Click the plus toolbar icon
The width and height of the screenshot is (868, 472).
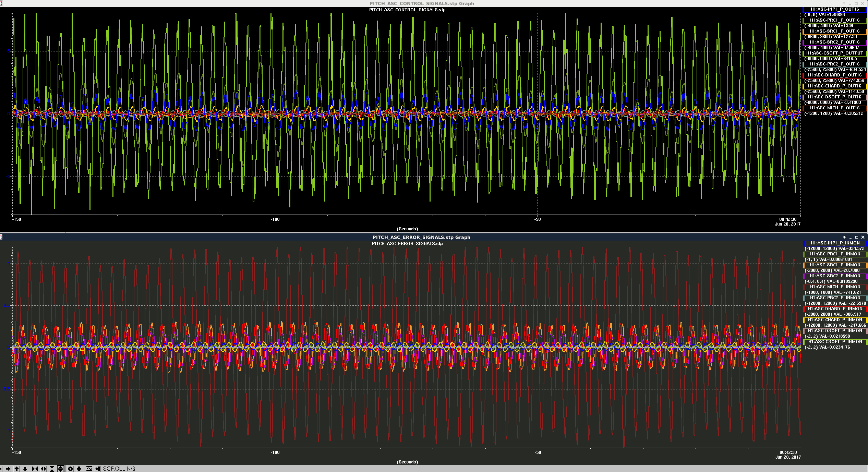[79, 469]
